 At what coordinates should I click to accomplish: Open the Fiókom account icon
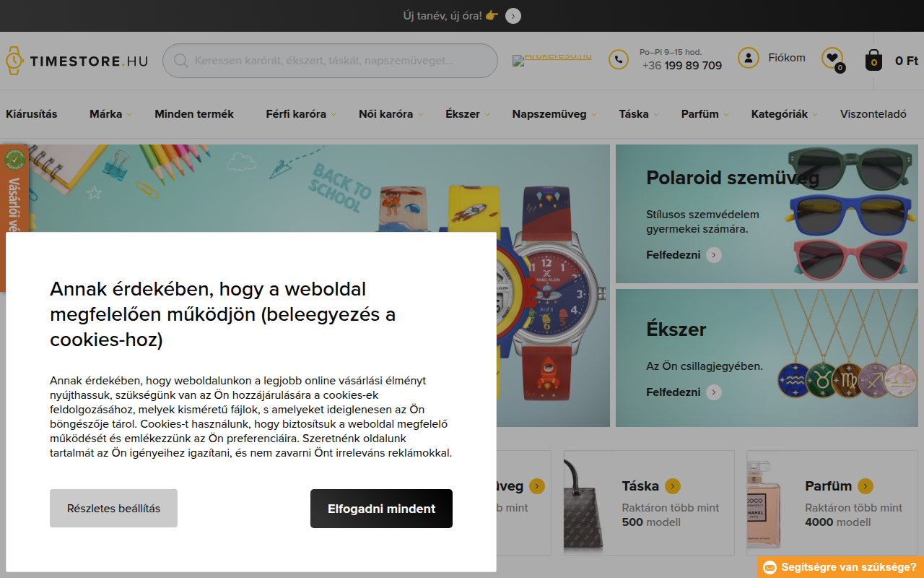[x=749, y=58]
